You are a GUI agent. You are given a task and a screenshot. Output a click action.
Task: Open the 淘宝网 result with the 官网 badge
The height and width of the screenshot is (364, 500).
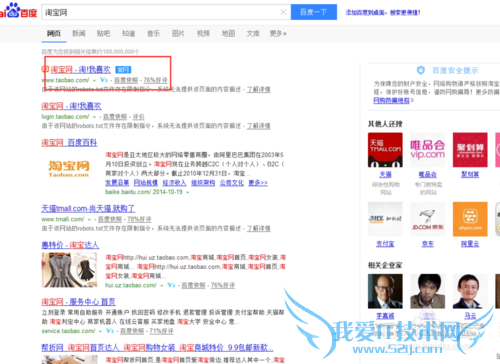click(x=80, y=69)
